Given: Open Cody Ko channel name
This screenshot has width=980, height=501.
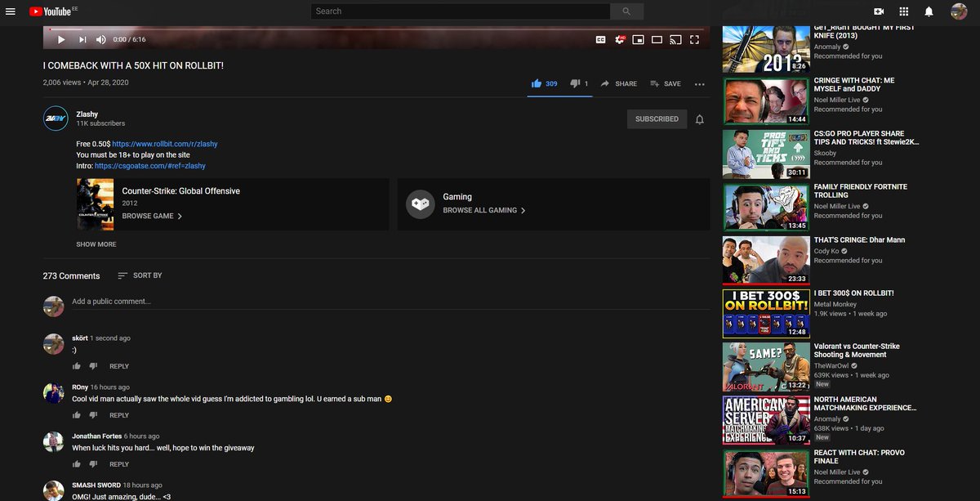Looking at the screenshot, I should coord(827,252).
